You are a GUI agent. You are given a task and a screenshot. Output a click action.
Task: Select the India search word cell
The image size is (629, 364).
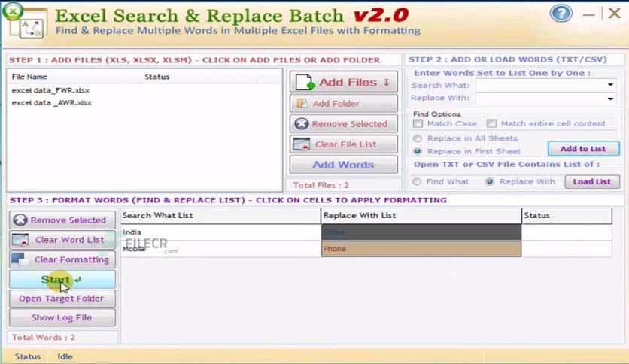click(220, 232)
